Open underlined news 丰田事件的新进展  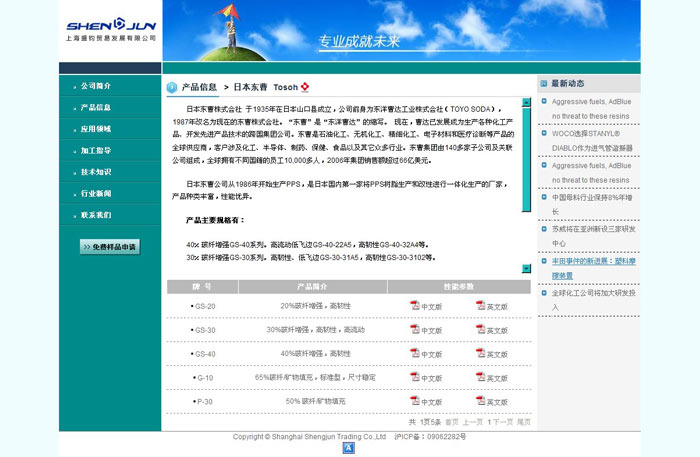point(594,268)
